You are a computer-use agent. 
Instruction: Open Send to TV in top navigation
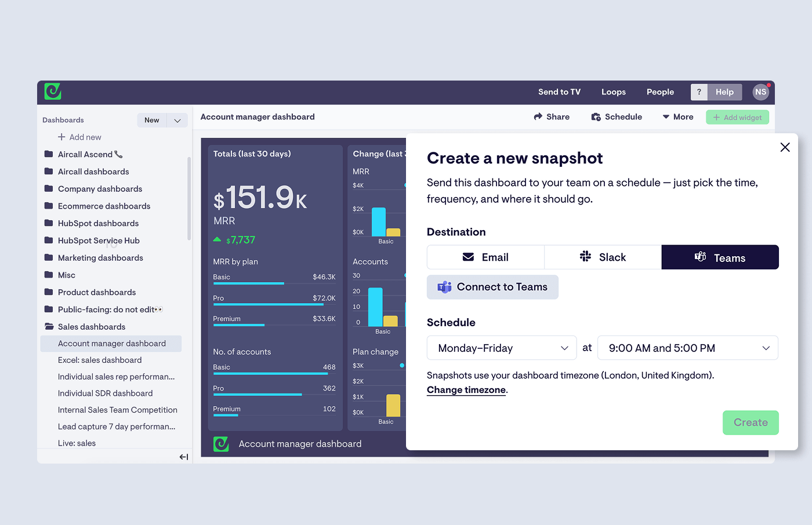click(559, 92)
